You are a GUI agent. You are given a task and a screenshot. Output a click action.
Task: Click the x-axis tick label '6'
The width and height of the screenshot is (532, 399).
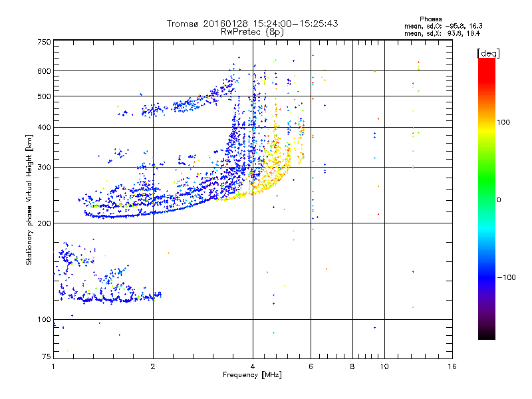311,366
